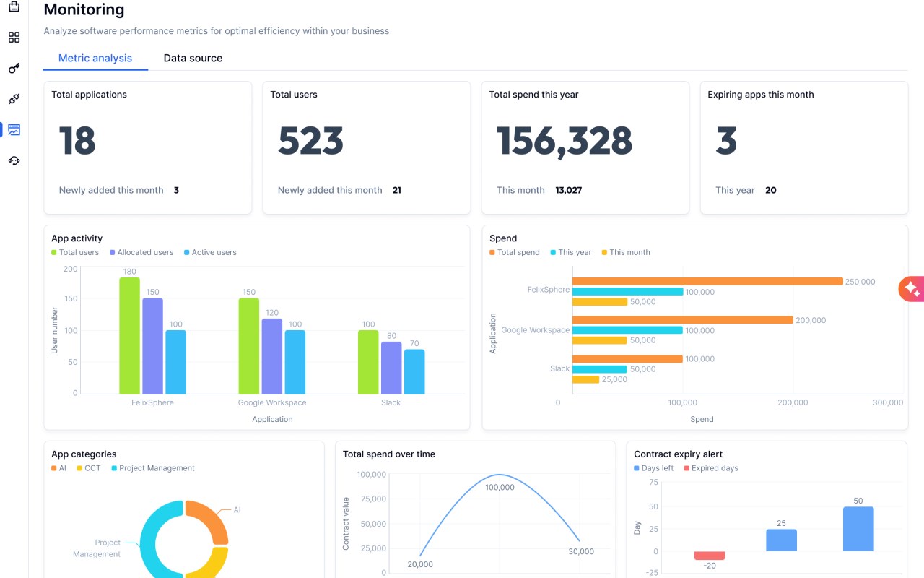Click the 18 total applications value
This screenshot has height=578, width=924.
(77, 141)
